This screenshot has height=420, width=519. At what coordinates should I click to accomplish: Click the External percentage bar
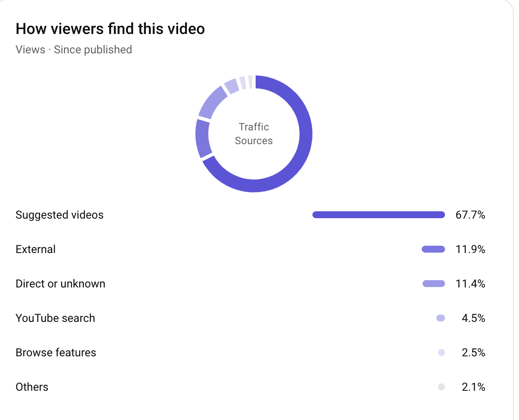433,249
